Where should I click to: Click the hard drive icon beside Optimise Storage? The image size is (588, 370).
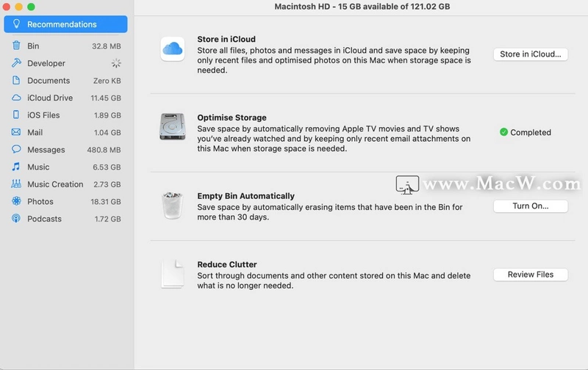[x=173, y=126]
